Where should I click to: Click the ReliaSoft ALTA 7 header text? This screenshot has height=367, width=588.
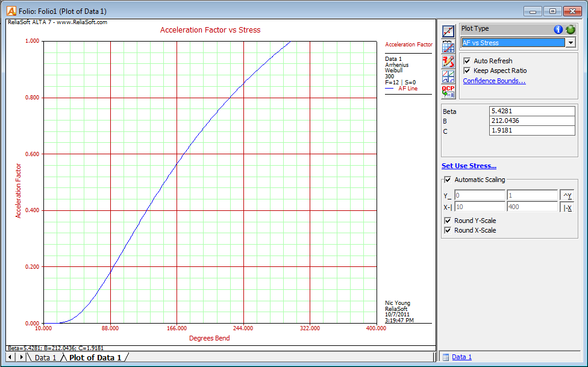point(57,22)
